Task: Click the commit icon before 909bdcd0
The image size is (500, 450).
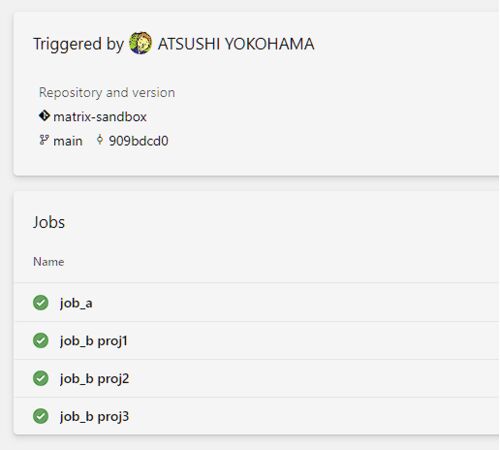Action: pos(99,140)
